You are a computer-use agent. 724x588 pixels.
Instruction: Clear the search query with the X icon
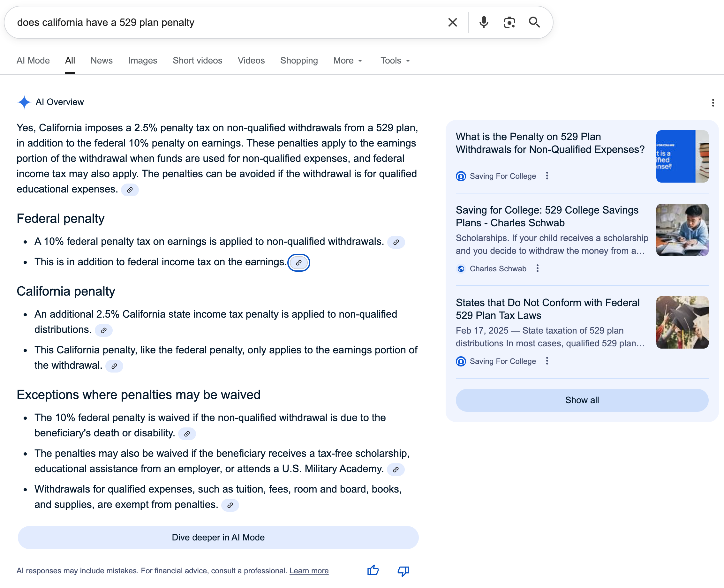pyautogui.click(x=452, y=22)
